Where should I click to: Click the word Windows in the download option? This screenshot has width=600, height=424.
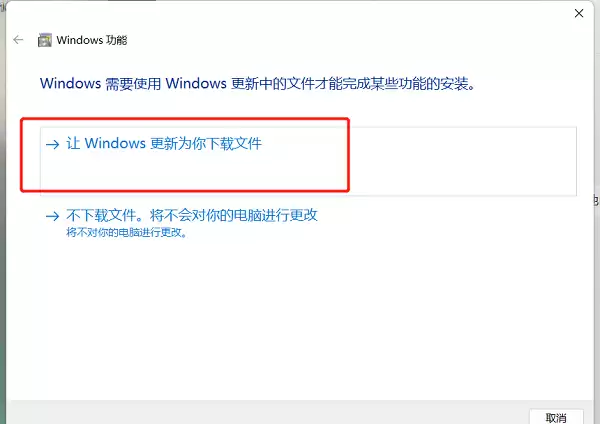pos(115,144)
